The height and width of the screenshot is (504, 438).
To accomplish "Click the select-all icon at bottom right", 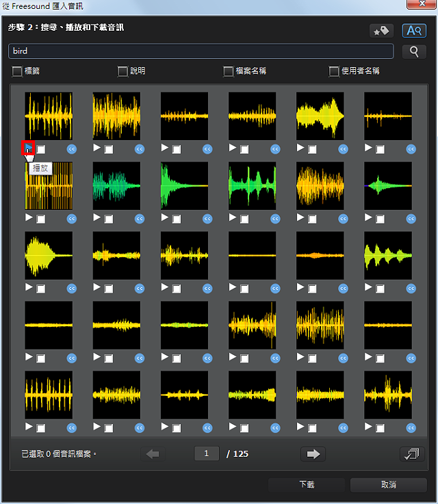I will coord(412,454).
